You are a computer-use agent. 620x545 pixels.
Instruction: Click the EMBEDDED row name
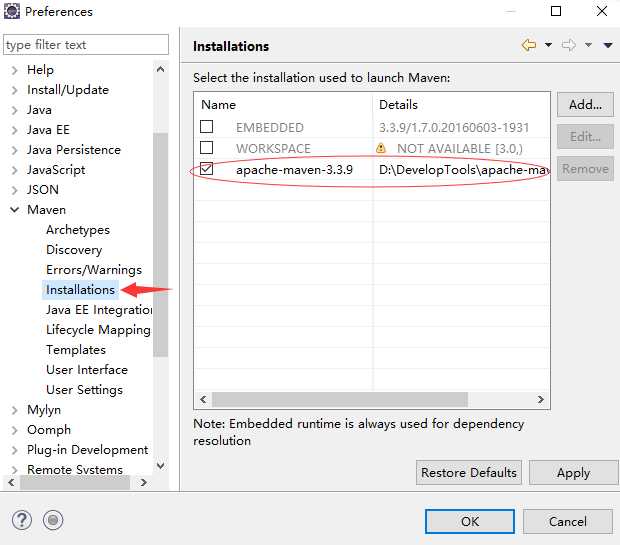(x=270, y=127)
